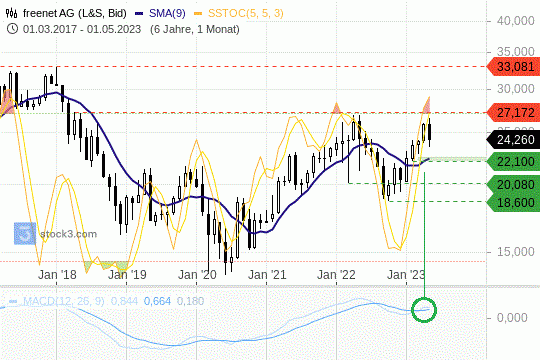Select the green 22,100 support price tag

(513, 161)
